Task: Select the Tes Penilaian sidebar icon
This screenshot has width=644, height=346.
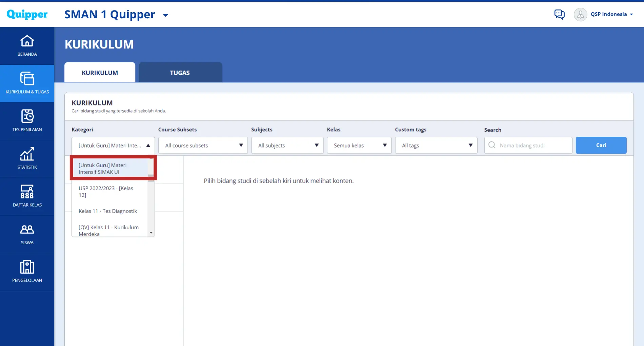Action: pyautogui.click(x=27, y=117)
